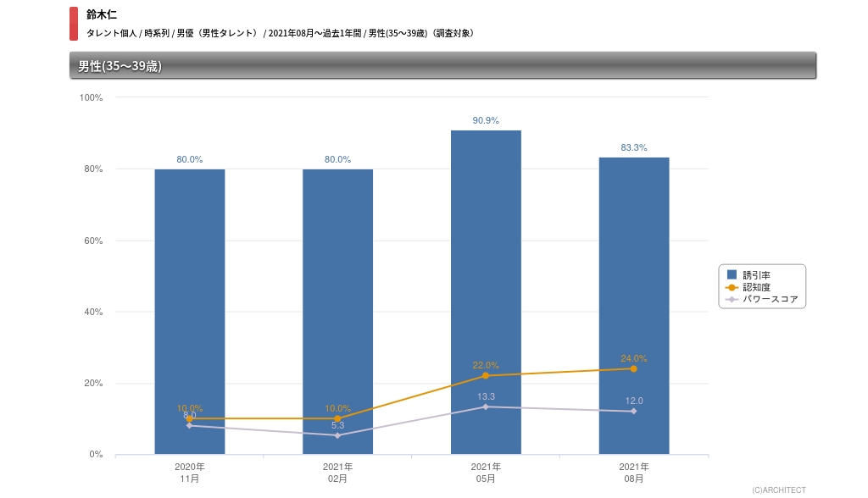Click the 男性(35〜39歳) section header
The image size is (868, 498).
[120, 66]
